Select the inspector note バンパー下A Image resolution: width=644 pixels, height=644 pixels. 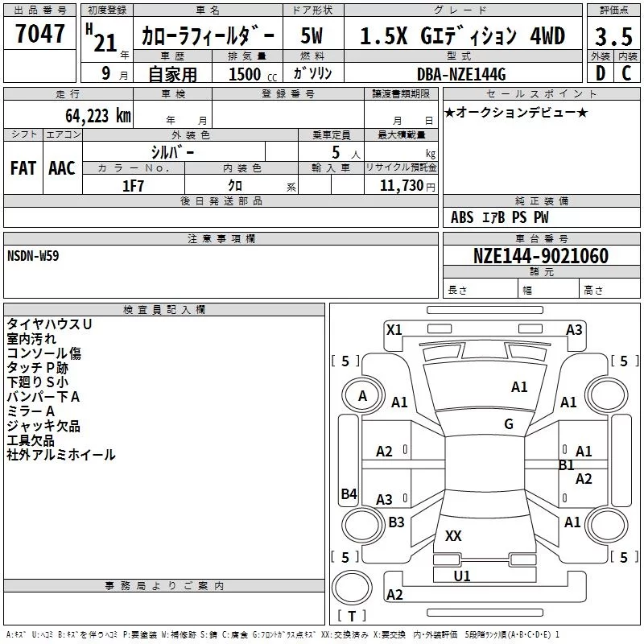43,397
